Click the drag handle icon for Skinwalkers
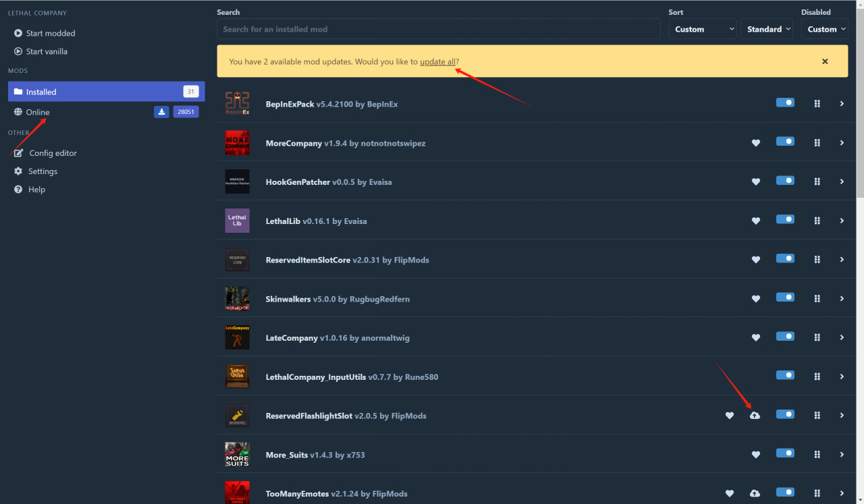The height and width of the screenshot is (504, 864). click(x=817, y=299)
